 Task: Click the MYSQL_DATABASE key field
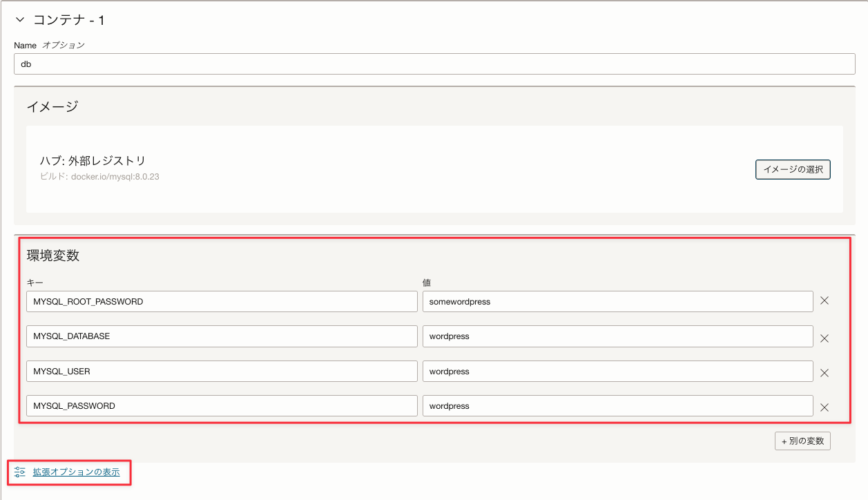tap(222, 336)
